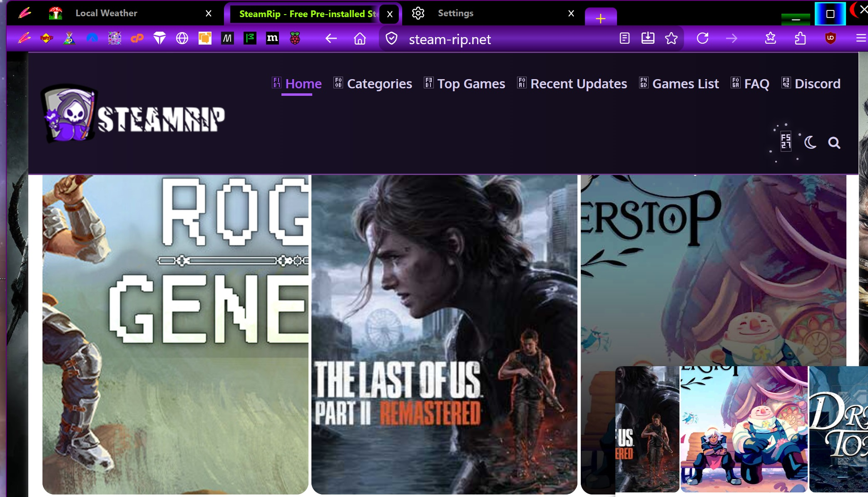868x497 pixels.
Task: Close the Settings tab
Action: pyautogui.click(x=571, y=13)
